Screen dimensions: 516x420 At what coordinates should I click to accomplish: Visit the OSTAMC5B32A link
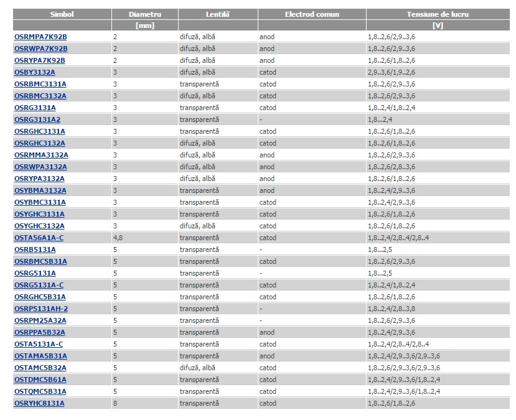(40, 368)
